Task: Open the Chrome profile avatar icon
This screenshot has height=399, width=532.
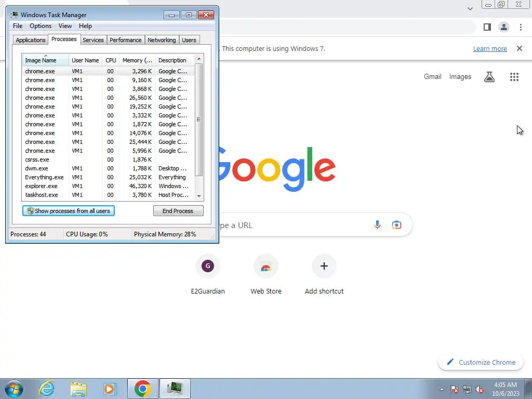Action: 504,27
